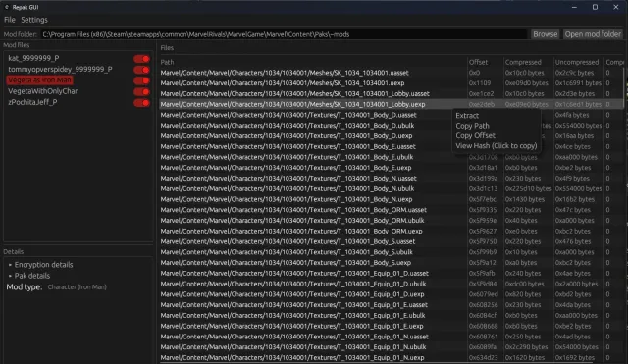This screenshot has height=364, width=628.
Task: Click the Open mod folder button
Action: (x=593, y=34)
